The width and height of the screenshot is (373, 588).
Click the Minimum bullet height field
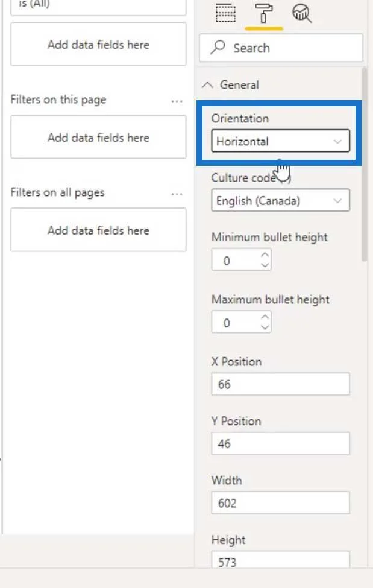coord(241,260)
